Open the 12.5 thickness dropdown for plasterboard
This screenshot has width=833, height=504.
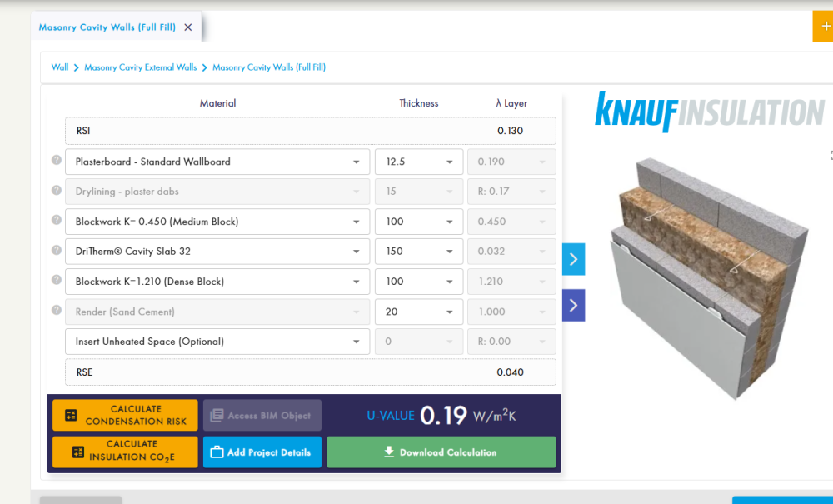click(419, 162)
